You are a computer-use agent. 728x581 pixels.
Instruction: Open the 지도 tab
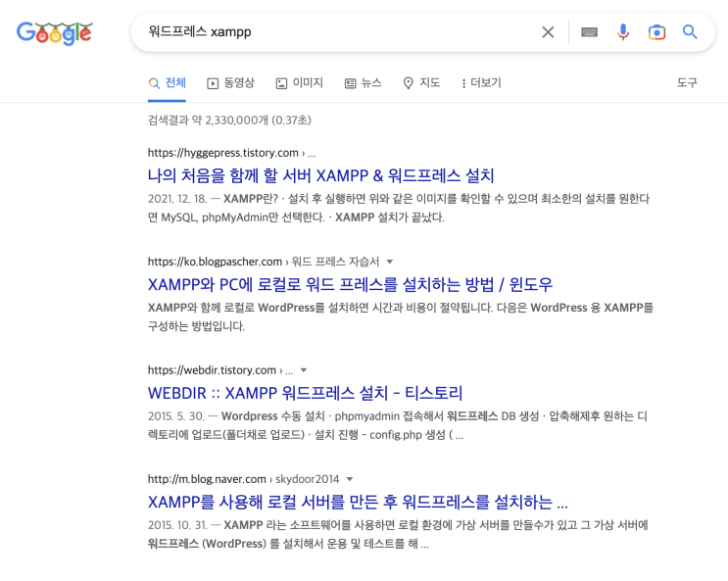tap(421, 83)
